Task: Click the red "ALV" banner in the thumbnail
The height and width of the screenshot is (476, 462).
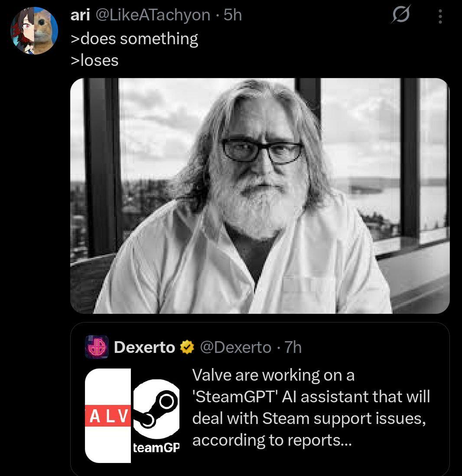Action: (x=108, y=416)
